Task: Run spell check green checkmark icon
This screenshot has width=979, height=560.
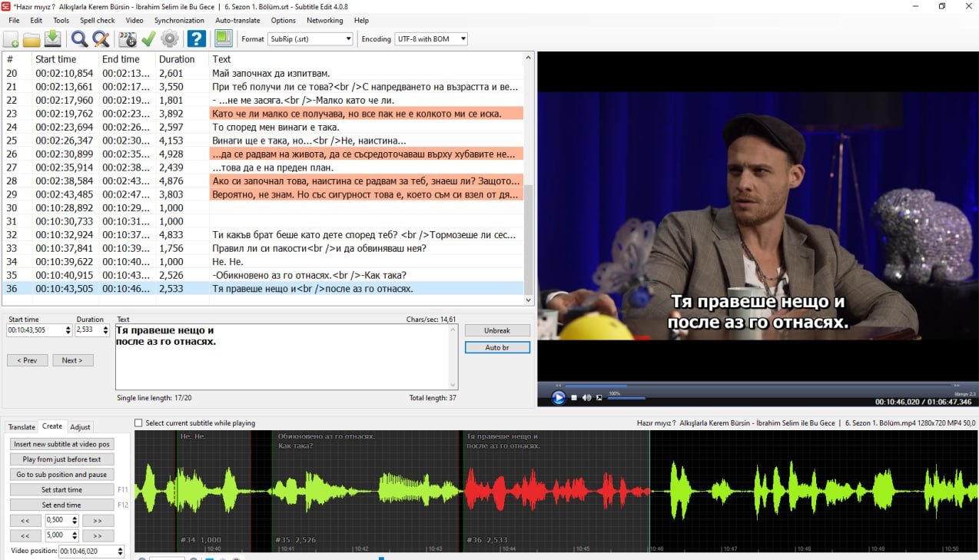Action: [148, 39]
